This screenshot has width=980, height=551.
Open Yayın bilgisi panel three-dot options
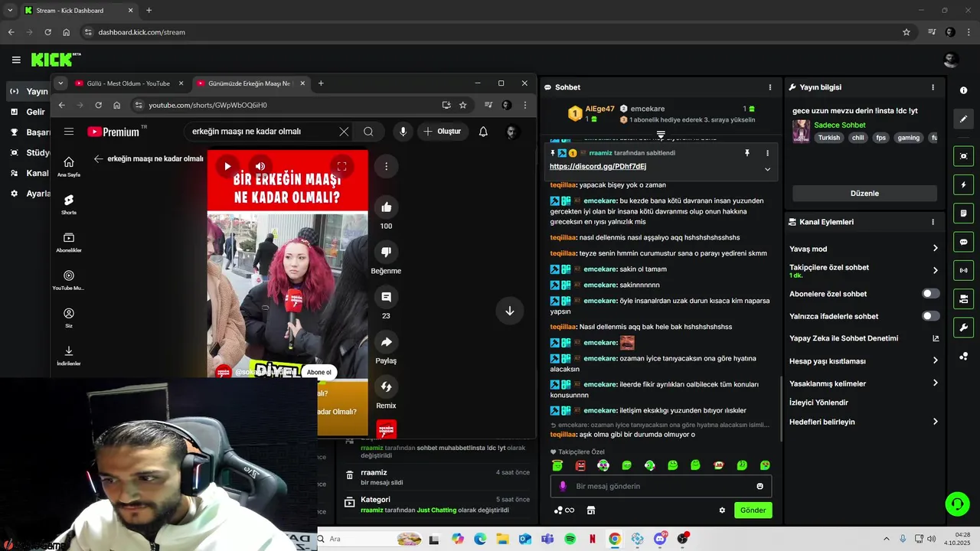point(933,87)
